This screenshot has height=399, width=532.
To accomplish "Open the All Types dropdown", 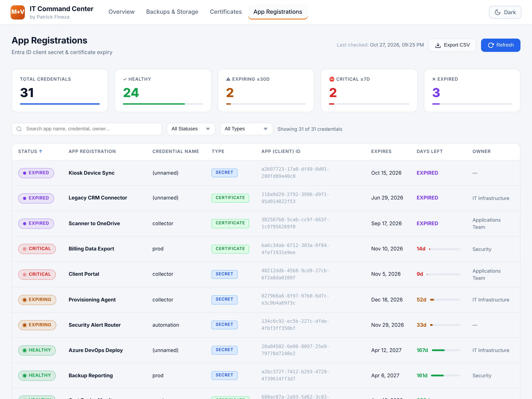I will pyautogui.click(x=246, y=129).
